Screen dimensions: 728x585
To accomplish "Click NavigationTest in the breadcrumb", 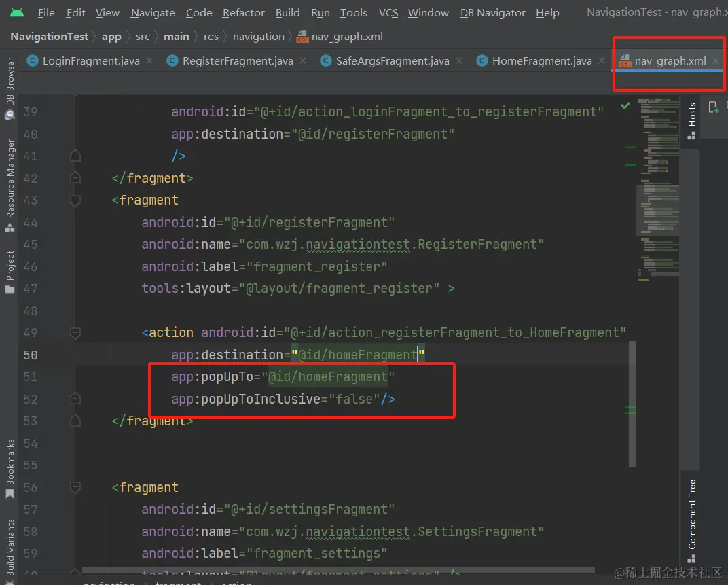I will pos(49,36).
